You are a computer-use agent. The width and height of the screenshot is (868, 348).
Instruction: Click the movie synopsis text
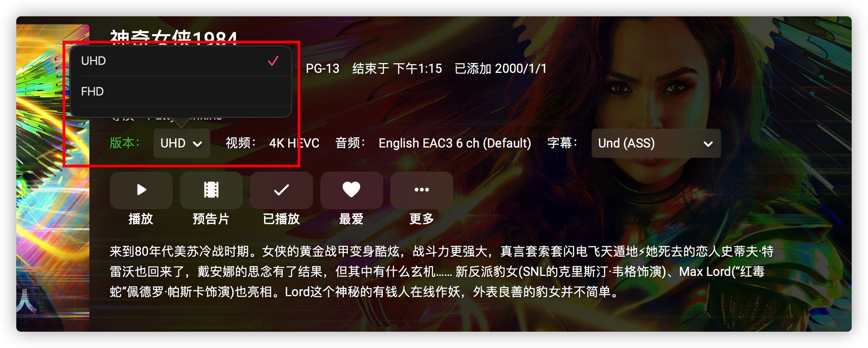pyautogui.click(x=442, y=271)
